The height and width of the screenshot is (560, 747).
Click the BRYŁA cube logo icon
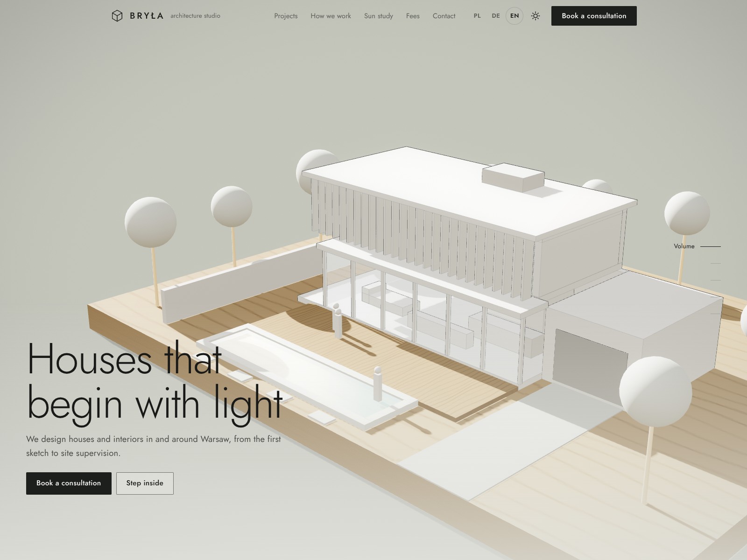(x=117, y=16)
